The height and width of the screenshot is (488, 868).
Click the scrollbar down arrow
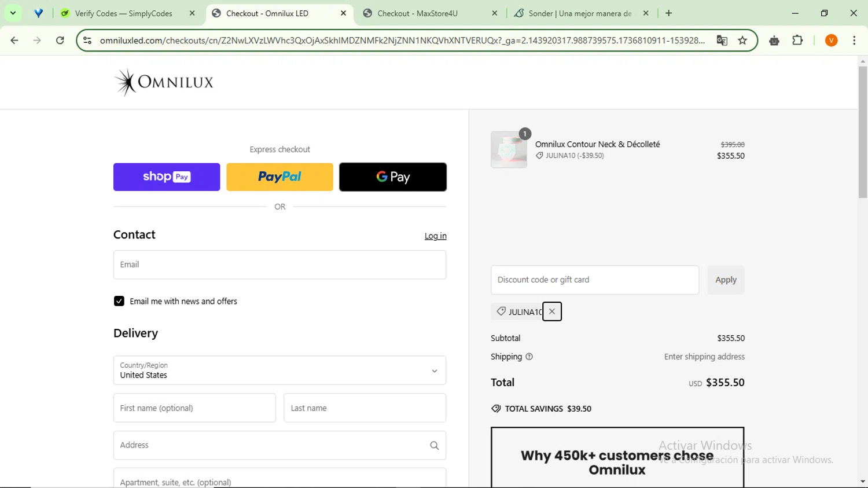click(x=862, y=482)
